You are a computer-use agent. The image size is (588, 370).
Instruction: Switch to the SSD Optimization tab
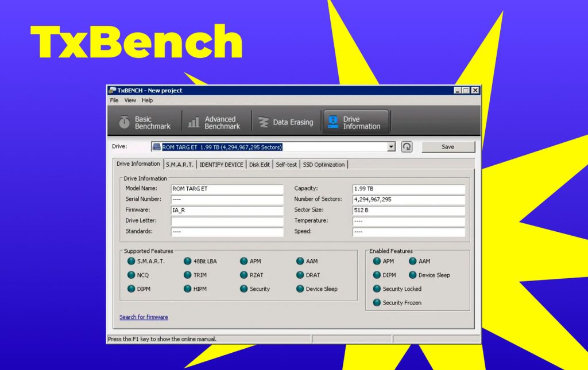point(324,165)
